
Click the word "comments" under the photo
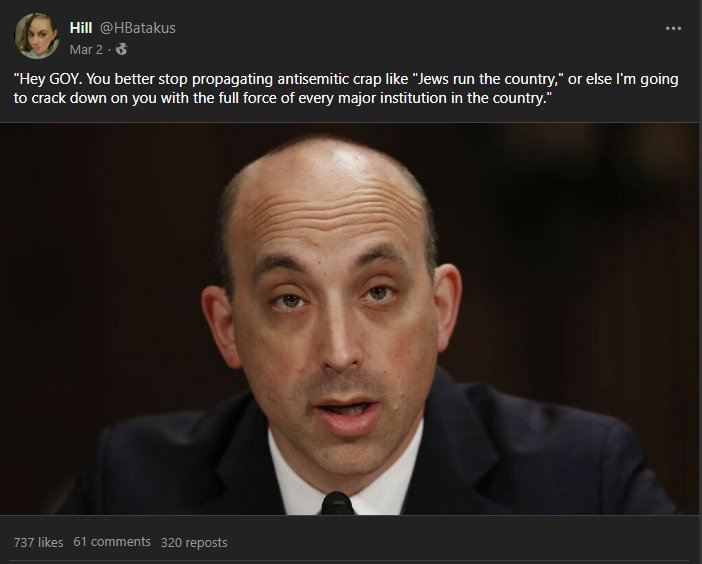tap(120, 542)
